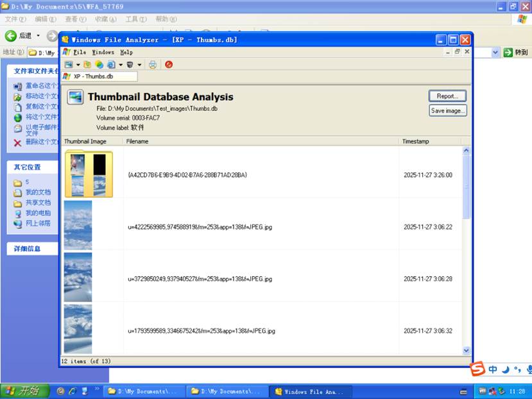Screen dimensions: 532x399
Task: Select thumbnail of u=4222569985 JPEG row
Action: (78, 225)
